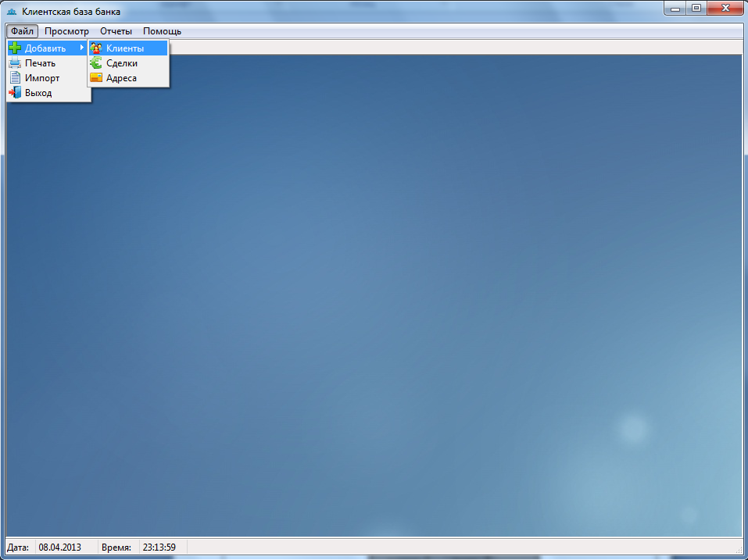This screenshot has height=560, width=748.
Task: Click the exit door icon beside Выход
Action: point(15,92)
